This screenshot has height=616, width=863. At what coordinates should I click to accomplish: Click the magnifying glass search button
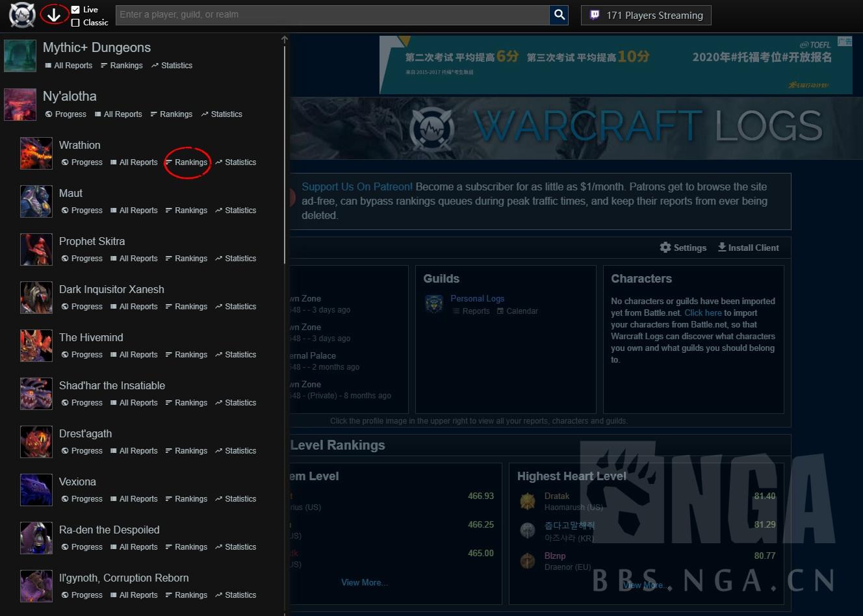(x=560, y=15)
